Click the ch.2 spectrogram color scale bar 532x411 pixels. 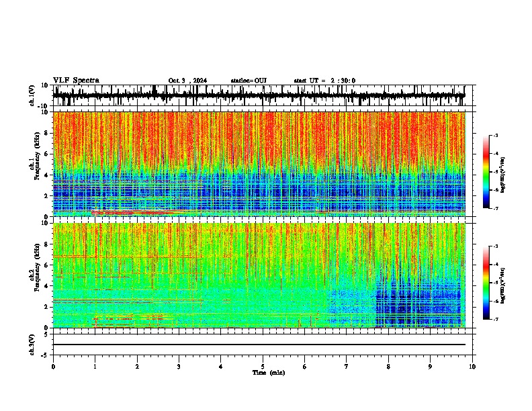pos(486,283)
